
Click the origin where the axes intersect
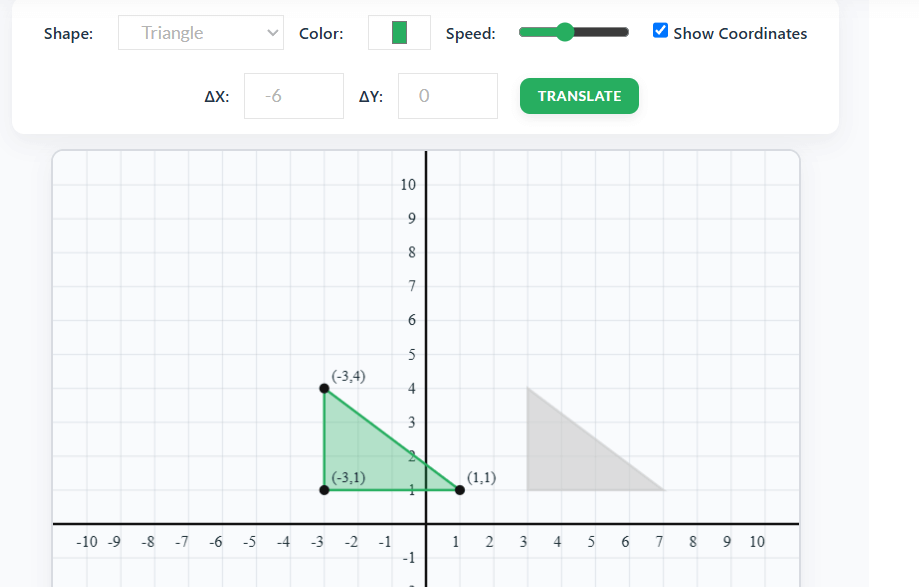pyautogui.click(x=426, y=524)
